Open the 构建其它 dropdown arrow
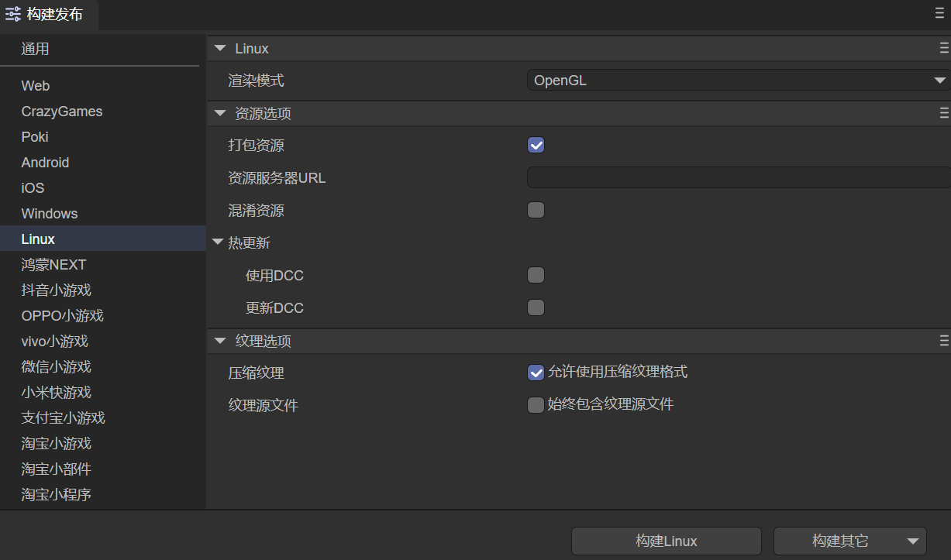Image resolution: width=951 pixels, height=560 pixels. tap(913, 541)
